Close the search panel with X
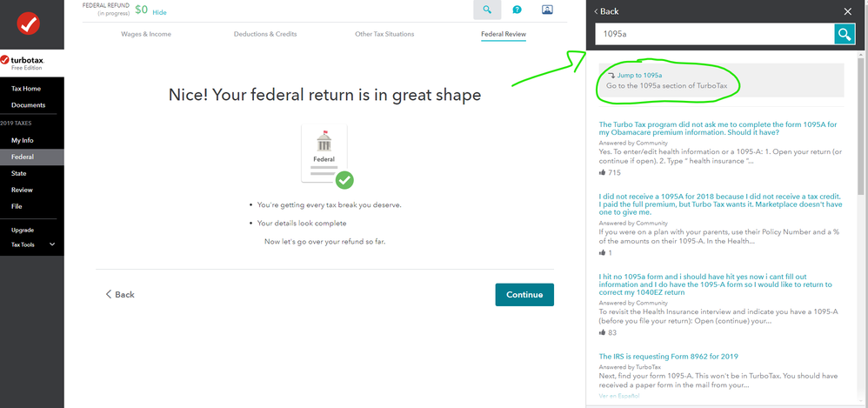868x408 pixels. coord(847,11)
